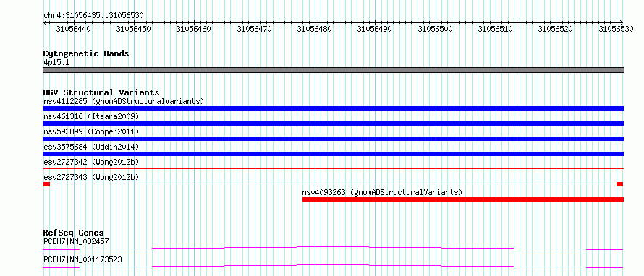The height and width of the screenshot is (276, 644).
Task: Click ruler tick label 31056490
Action: tap(375, 29)
